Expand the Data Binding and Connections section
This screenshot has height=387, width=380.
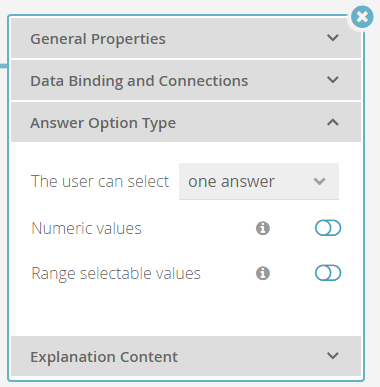(x=186, y=80)
